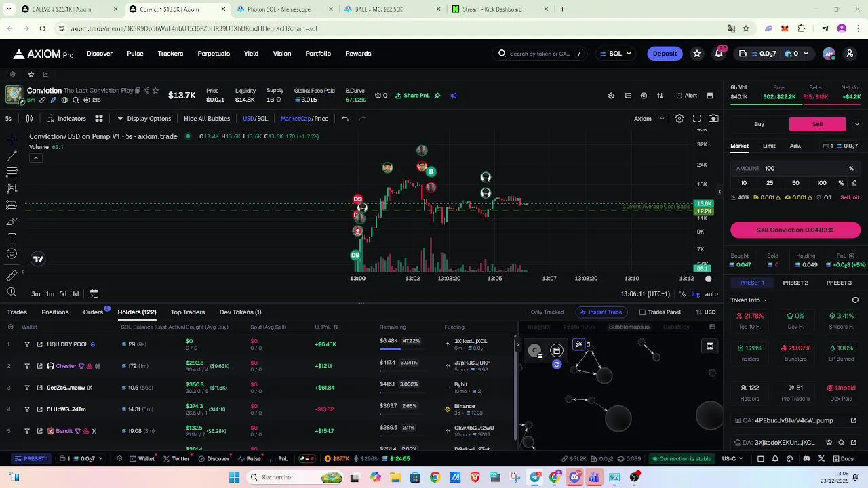Open the 5s interval selector
868x488 pixels.
8,119
